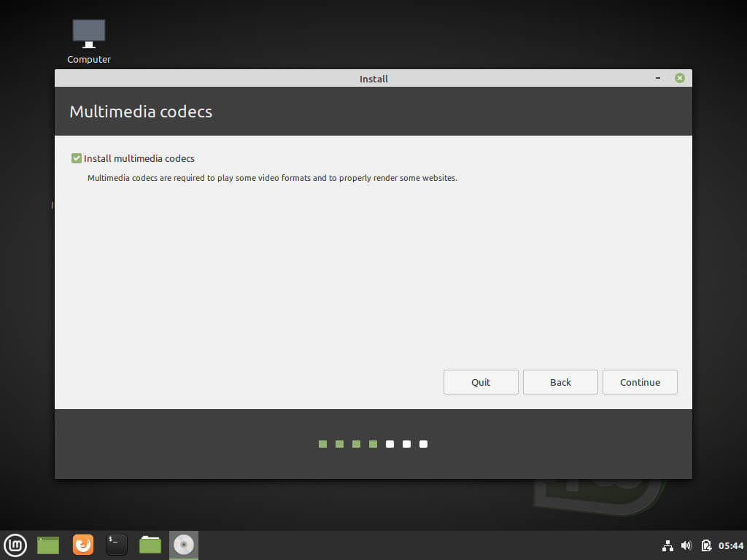
Task: Quit the installer
Action: click(x=481, y=382)
